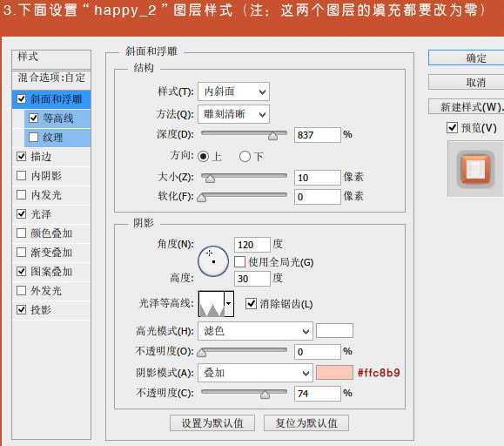
Task: Uncheck the 等高线 checkbox
Action: [x=33, y=118]
